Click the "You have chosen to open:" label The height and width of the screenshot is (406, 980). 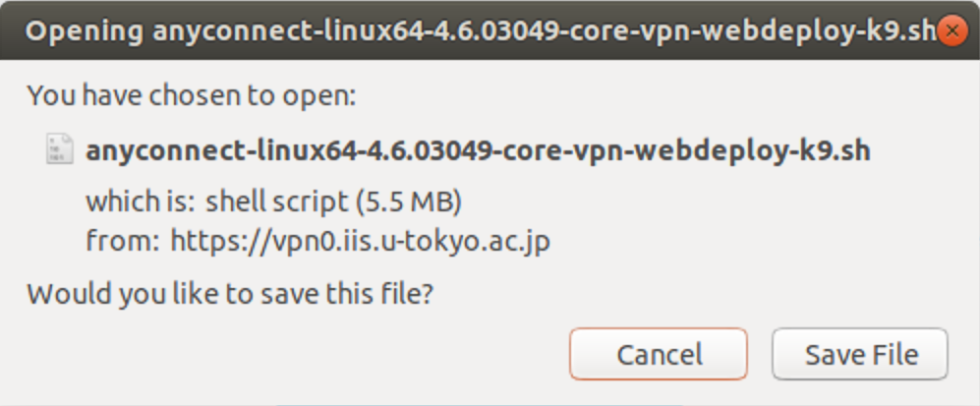(192, 96)
